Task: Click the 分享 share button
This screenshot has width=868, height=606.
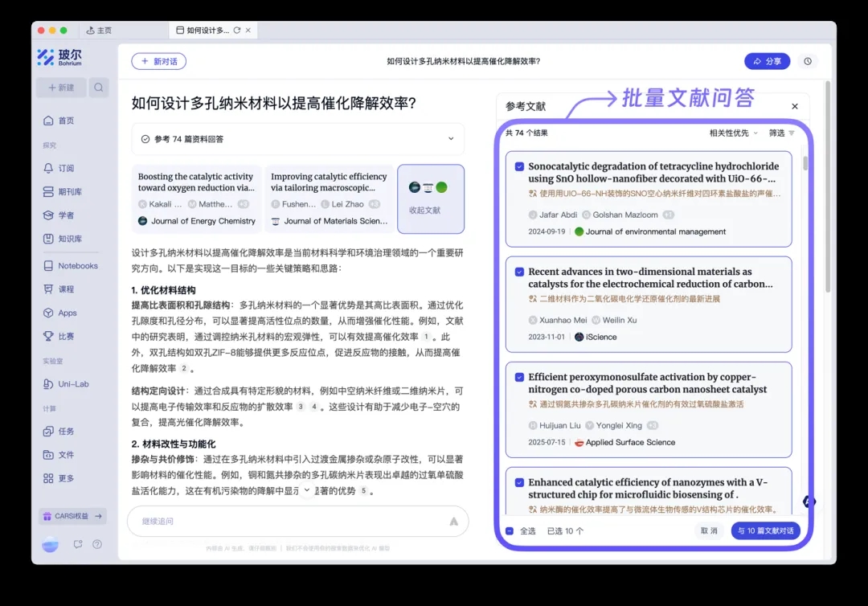Action: (767, 61)
